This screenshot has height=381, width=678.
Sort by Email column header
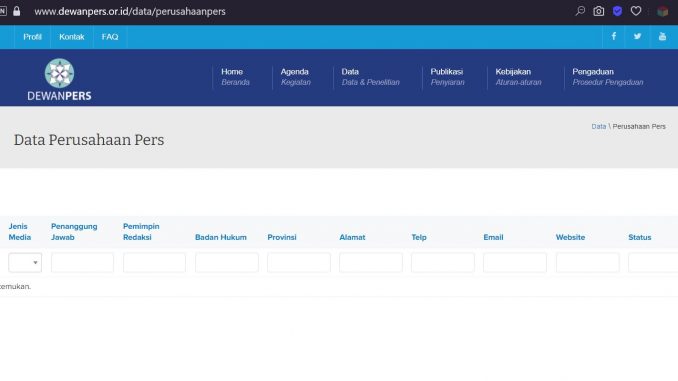click(x=493, y=237)
